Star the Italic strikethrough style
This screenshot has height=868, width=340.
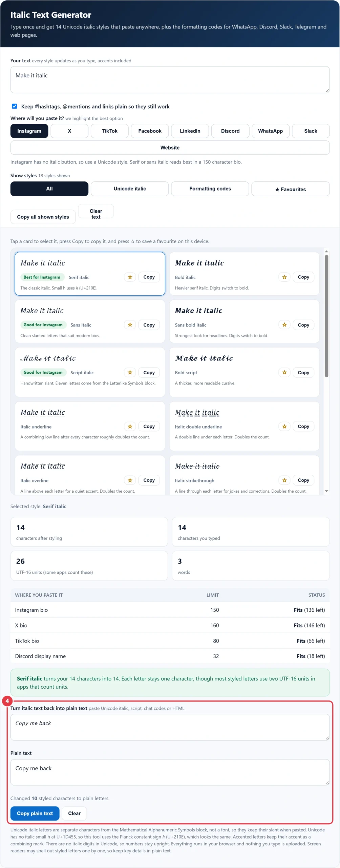pos(284,480)
